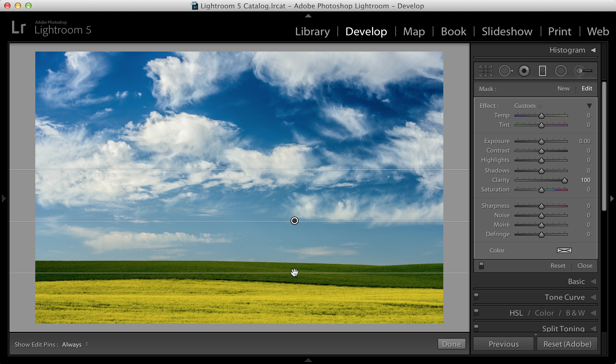Switch to the Web module
This screenshot has height=364, width=616.
pyautogui.click(x=598, y=32)
